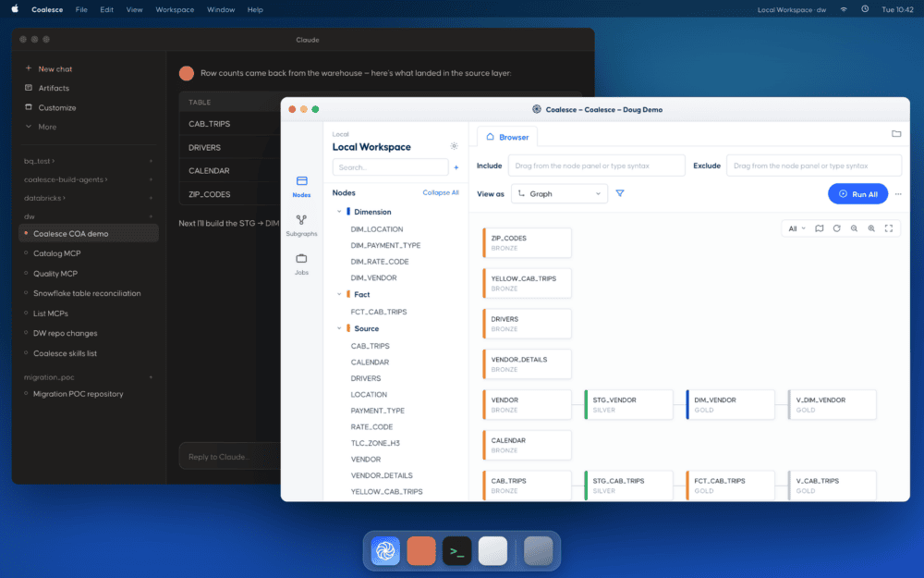This screenshot has width=924, height=578.
Task: Open the Catalog MCP chat
Action: click(56, 253)
